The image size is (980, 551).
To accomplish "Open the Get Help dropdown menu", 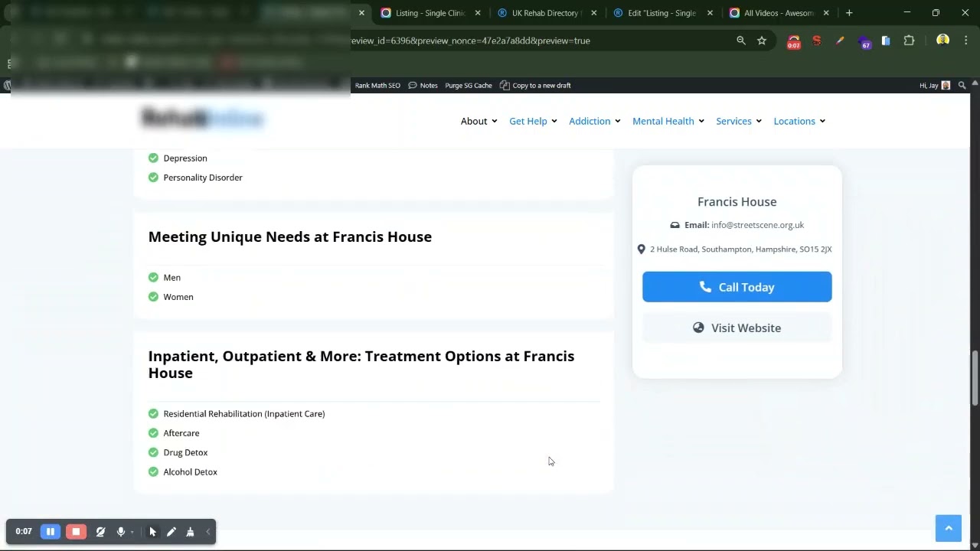I will pos(533,121).
